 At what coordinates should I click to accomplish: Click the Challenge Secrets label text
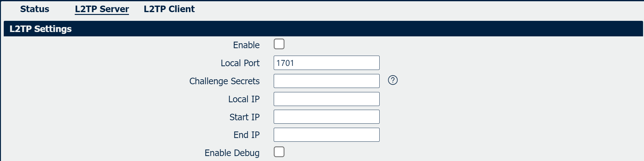click(224, 81)
